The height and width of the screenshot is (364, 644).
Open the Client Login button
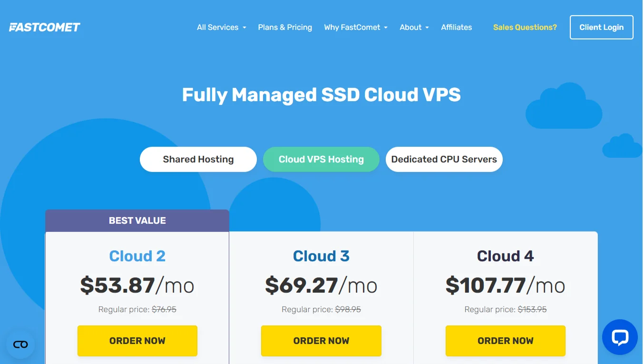(601, 27)
